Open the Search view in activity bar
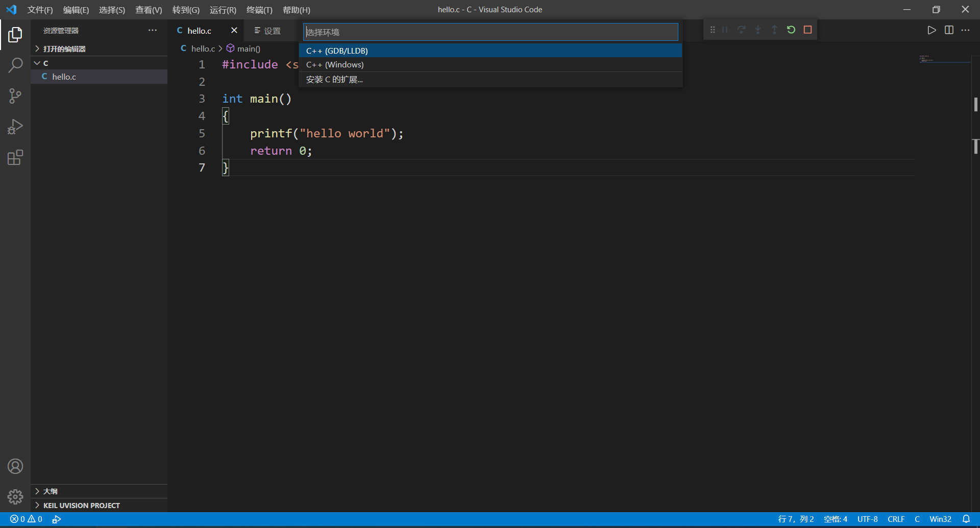Screen dimensions: 980x528 pyautogui.click(x=15, y=65)
